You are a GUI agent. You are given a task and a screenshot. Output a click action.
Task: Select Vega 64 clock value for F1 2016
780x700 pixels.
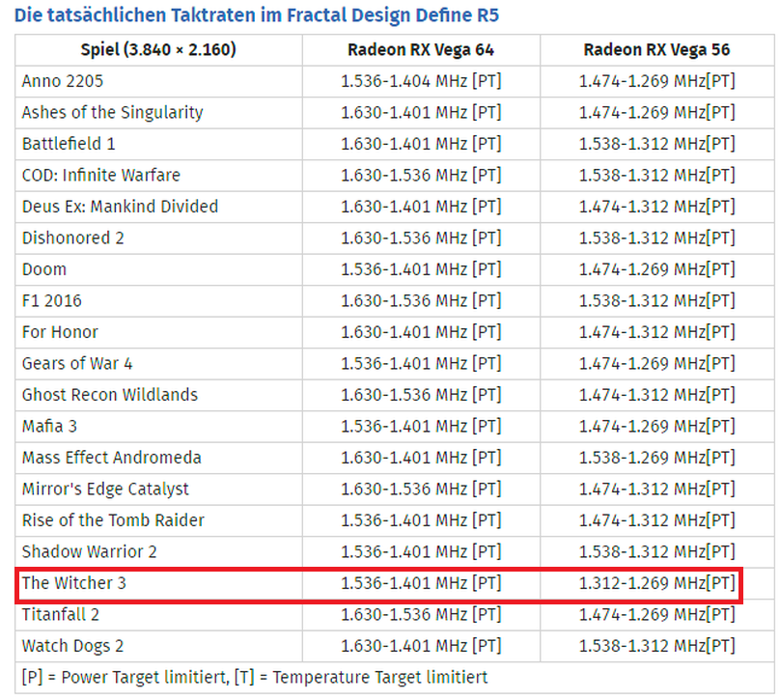(421, 300)
